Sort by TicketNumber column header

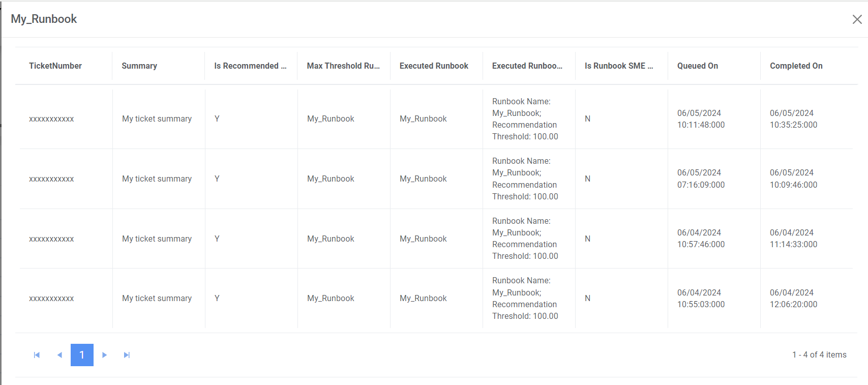click(x=55, y=66)
